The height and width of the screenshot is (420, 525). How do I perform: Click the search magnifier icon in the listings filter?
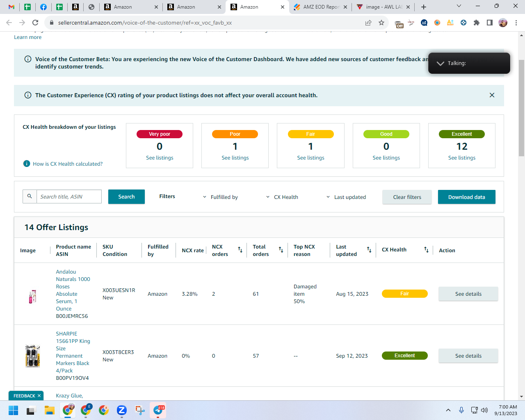click(30, 196)
